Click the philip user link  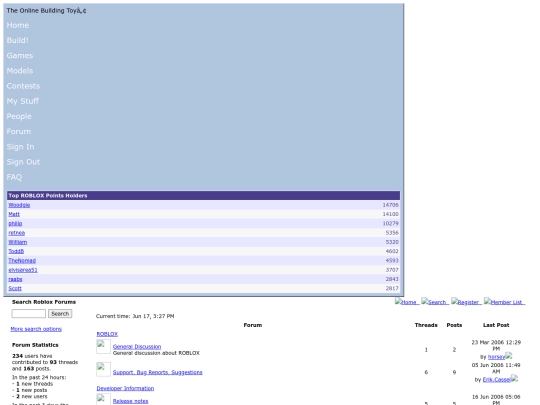(x=15, y=224)
